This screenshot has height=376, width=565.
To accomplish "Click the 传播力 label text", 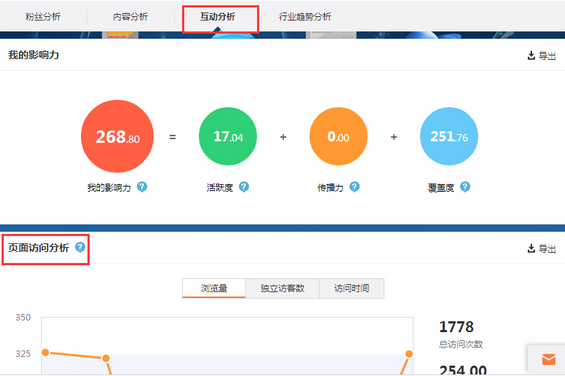I will 330,187.
